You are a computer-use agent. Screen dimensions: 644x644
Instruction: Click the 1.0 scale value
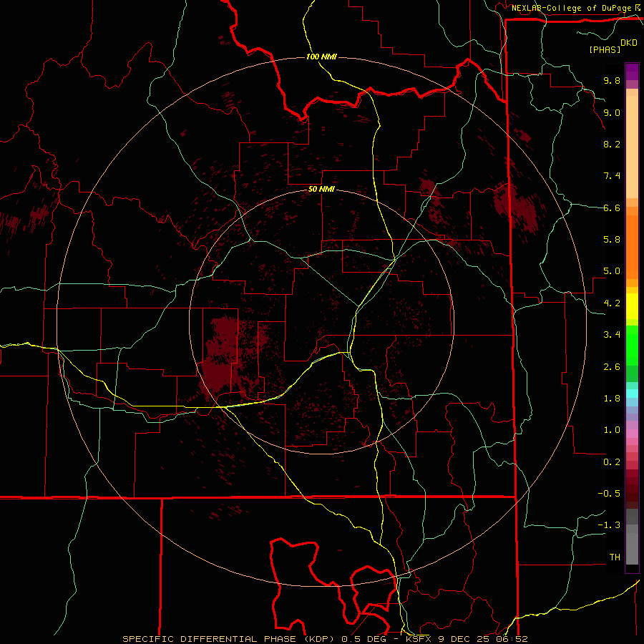point(612,430)
